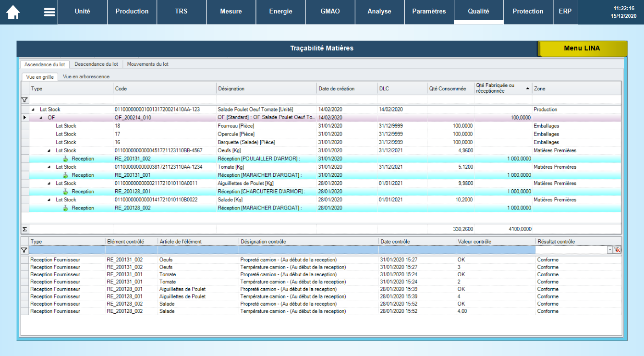Sort by the Désignation column header
Screen dimensions: 644x356
tap(266, 88)
